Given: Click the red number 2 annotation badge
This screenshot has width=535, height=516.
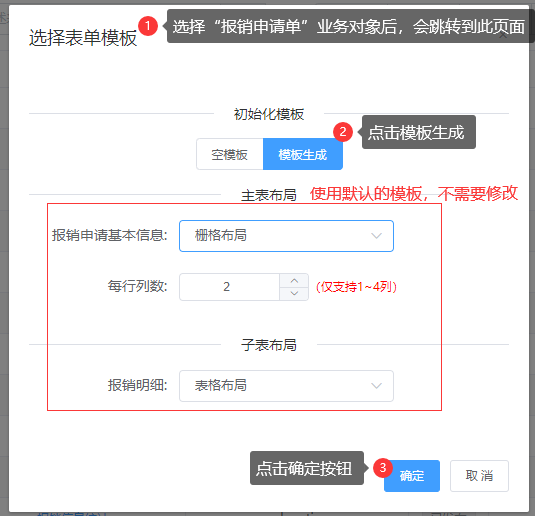Looking at the screenshot, I should coord(343,132).
